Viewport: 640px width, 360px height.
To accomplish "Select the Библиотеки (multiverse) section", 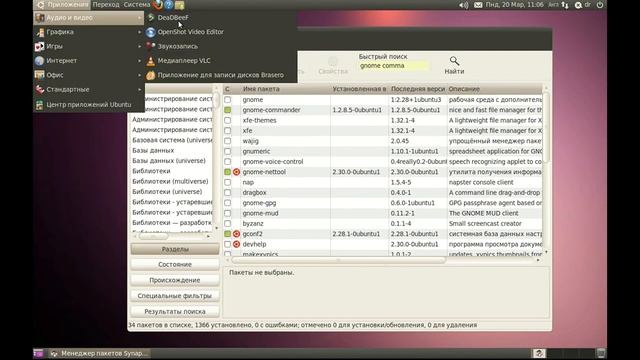I will coord(170,181).
